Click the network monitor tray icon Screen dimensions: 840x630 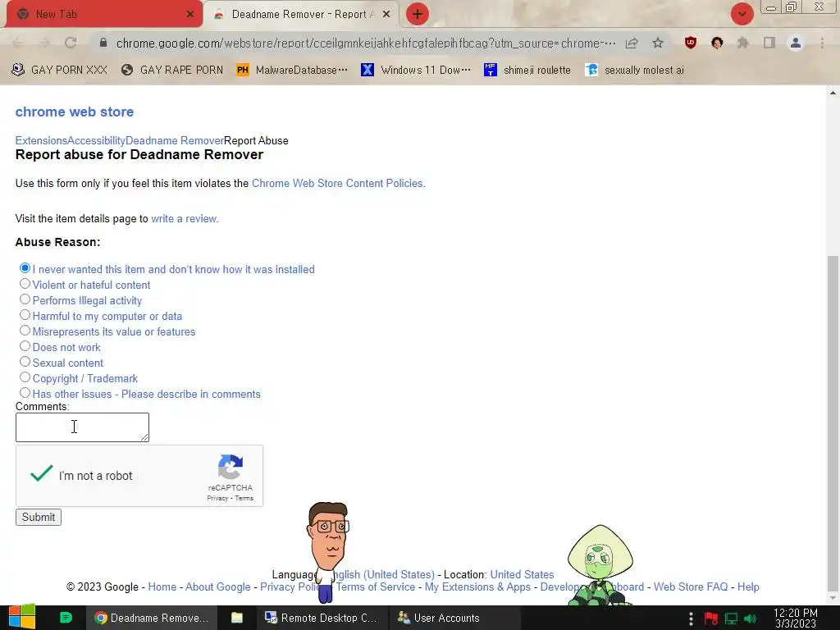pos(731,619)
